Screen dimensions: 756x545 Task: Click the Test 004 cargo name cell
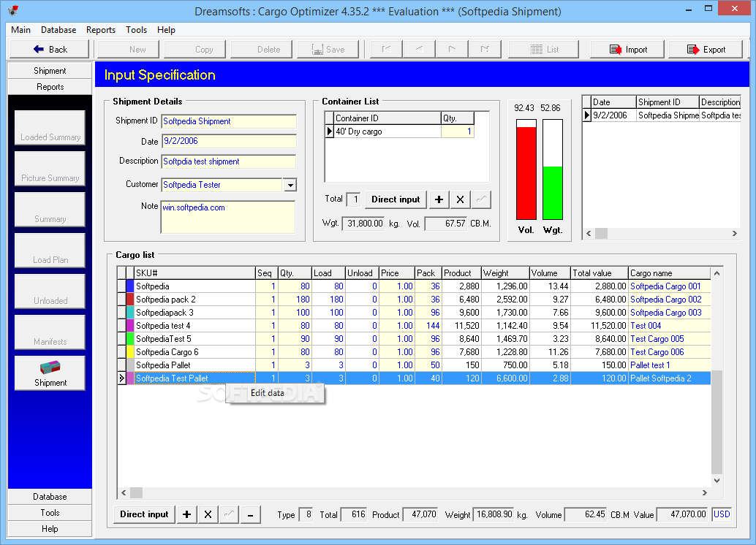point(669,326)
